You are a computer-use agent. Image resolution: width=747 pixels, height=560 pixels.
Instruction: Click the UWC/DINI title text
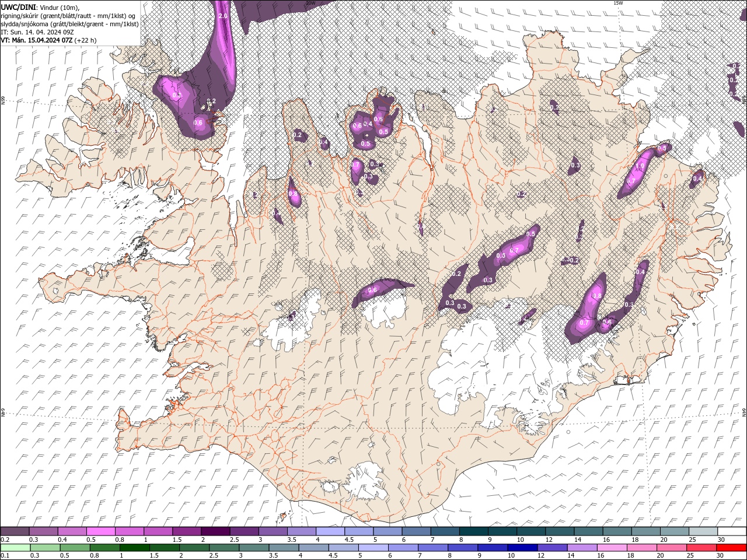click(18, 6)
